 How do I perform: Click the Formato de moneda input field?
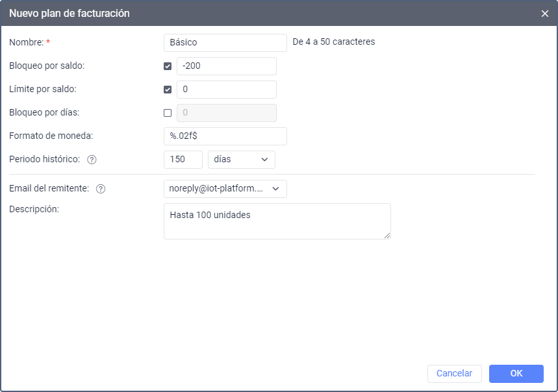225,136
